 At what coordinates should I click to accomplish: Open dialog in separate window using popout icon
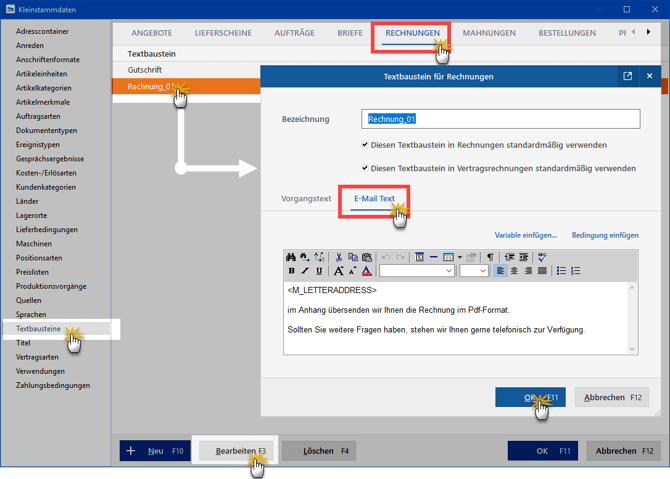click(x=627, y=76)
